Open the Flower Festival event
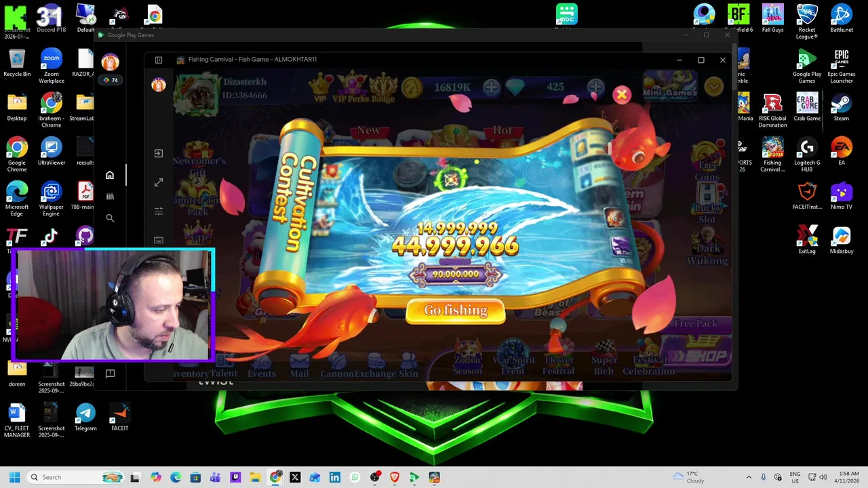This screenshot has height=488, width=868. [559, 358]
